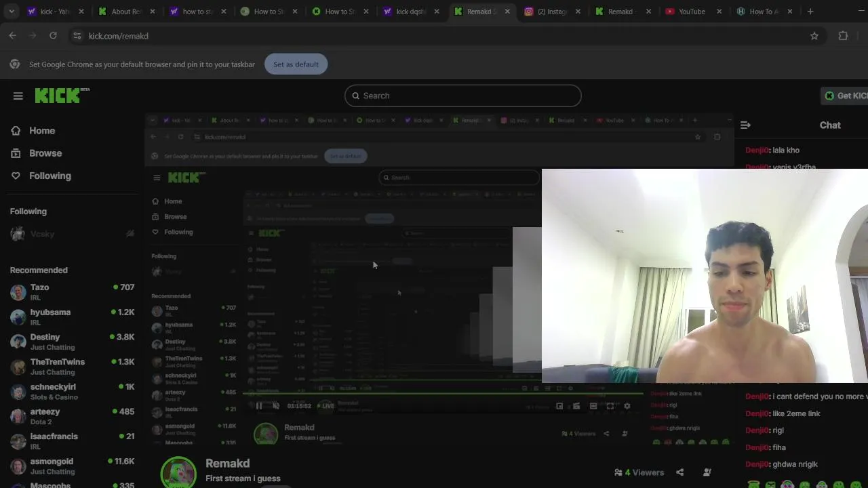Jump to LIVE in the player
Viewport: 868px width, 488px height.
[325, 406]
